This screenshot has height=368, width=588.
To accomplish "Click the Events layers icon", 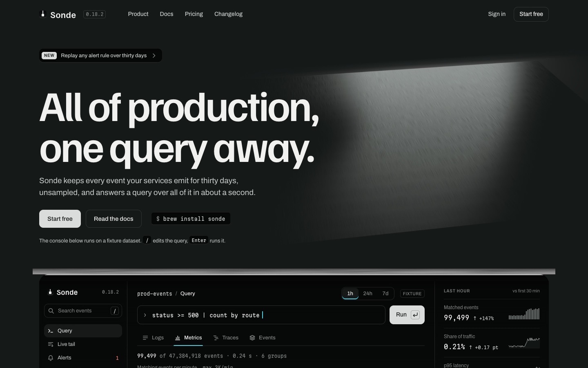I will click(x=252, y=338).
